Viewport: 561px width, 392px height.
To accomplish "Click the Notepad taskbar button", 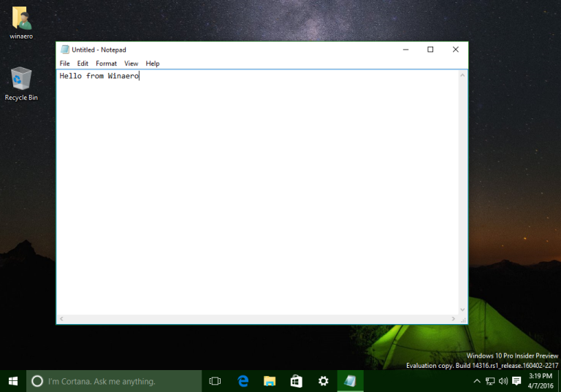I will click(x=351, y=381).
